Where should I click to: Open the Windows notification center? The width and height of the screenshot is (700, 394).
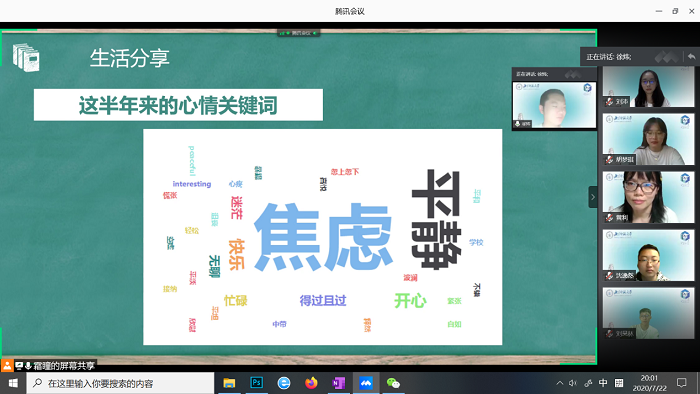point(681,383)
